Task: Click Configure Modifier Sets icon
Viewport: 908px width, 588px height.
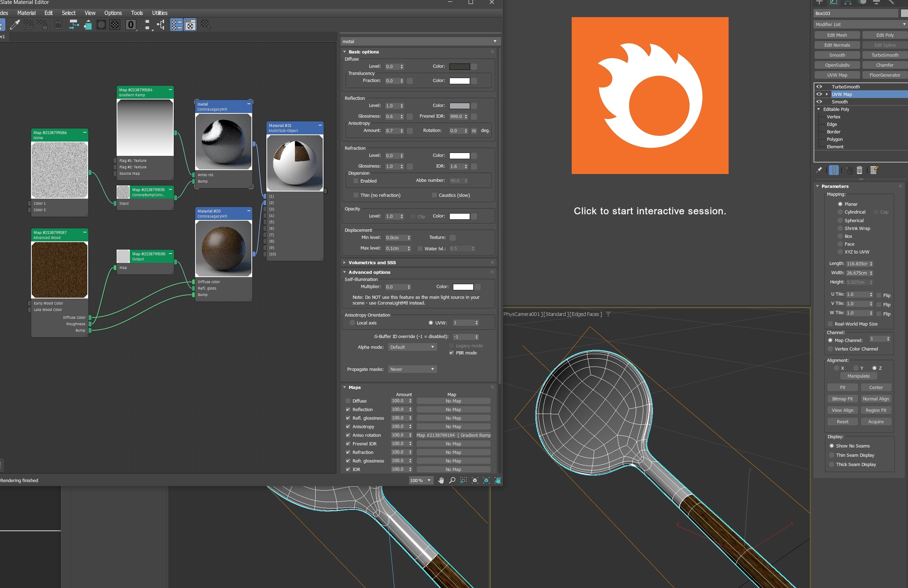Action: click(874, 170)
